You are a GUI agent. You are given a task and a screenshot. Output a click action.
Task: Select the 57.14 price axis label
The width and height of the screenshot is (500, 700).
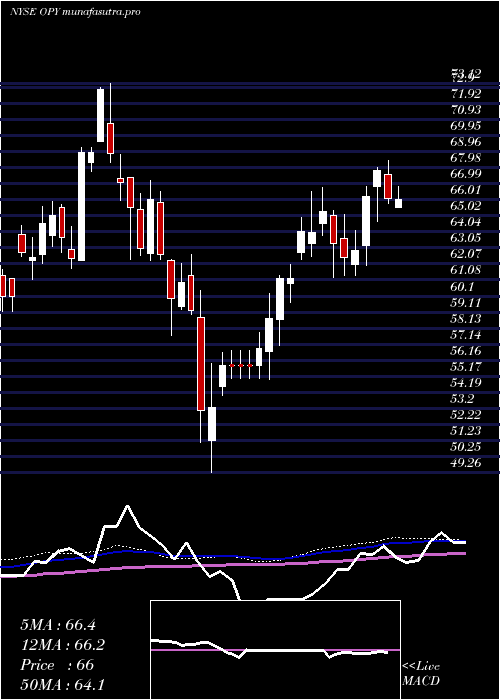point(466,335)
